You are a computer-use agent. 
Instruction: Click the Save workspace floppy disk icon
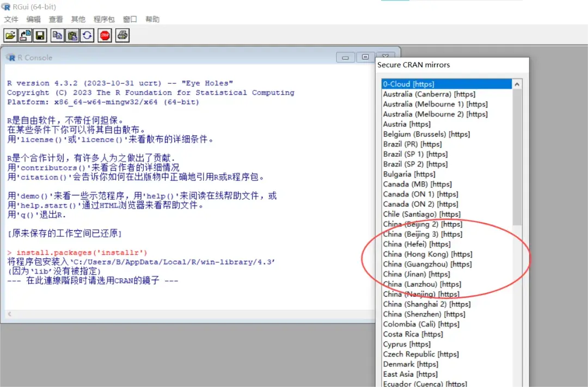tap(39, 35)
